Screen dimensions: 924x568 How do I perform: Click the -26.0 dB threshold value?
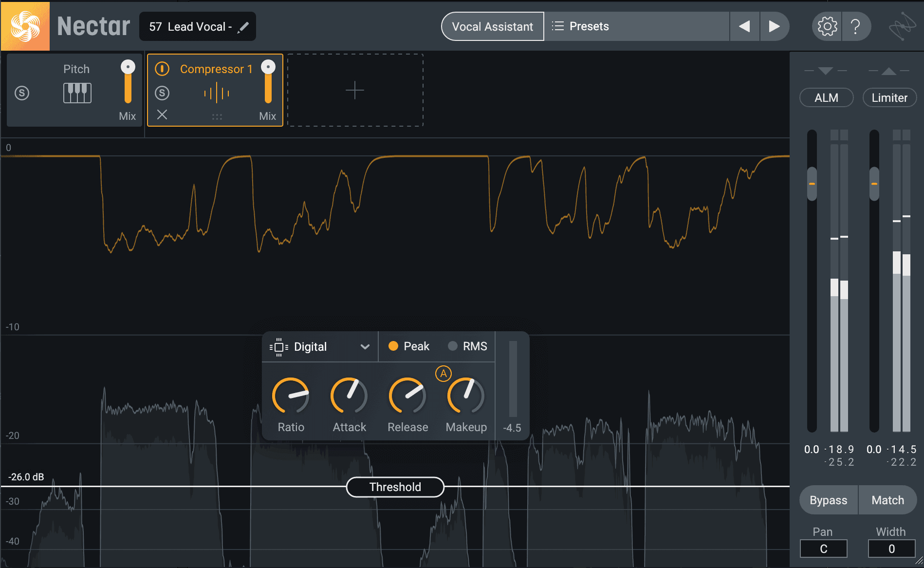pos(26,477)
